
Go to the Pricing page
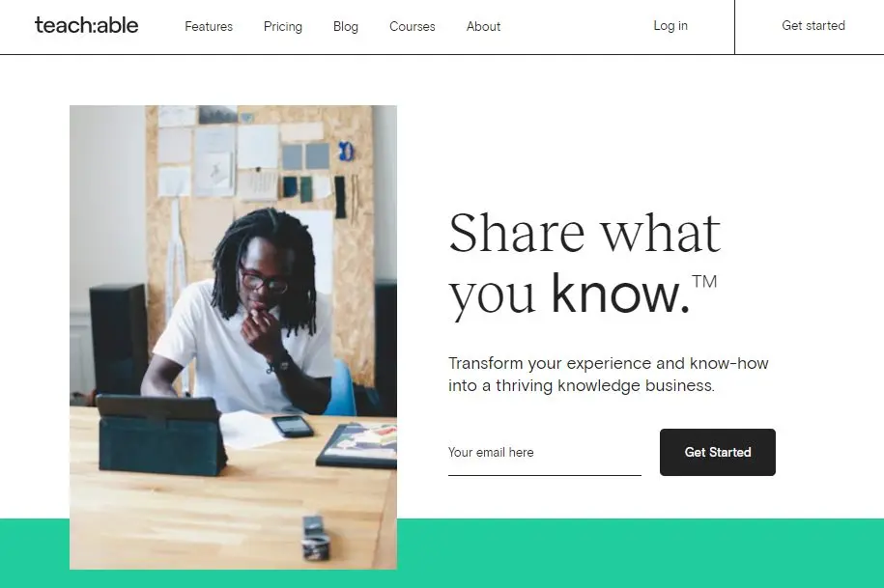click(283, 26)
